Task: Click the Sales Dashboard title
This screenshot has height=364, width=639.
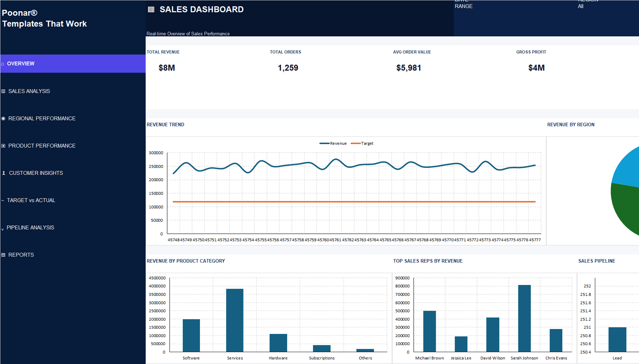Action: tap(201, 9)
